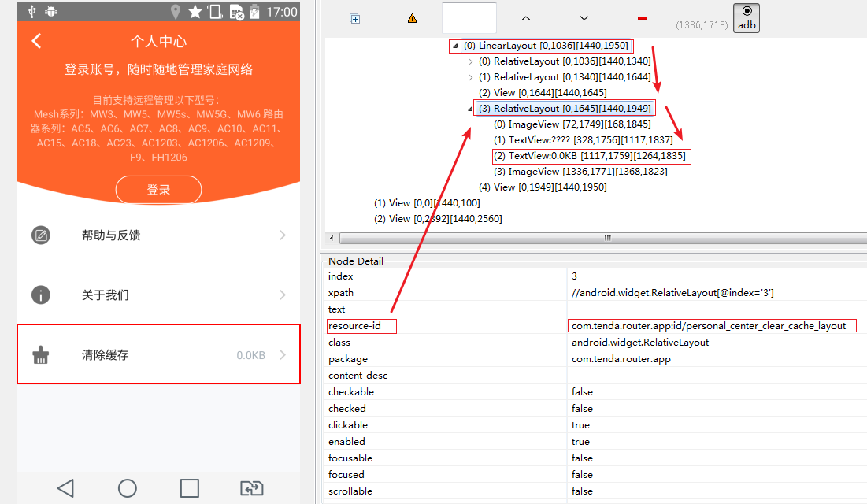
Task: Tap the Android back triangle button
Action: 65,488
